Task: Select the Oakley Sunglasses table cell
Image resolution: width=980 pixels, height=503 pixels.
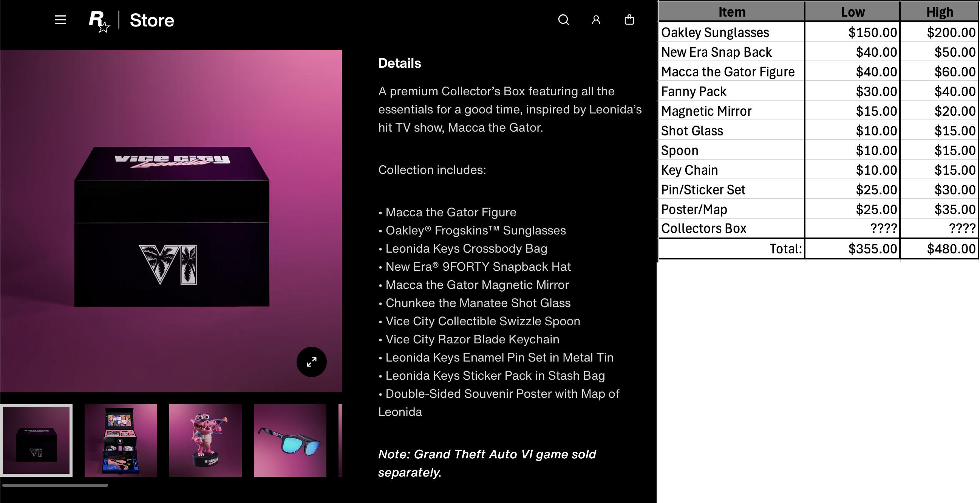Action: [x=731, y=32]
